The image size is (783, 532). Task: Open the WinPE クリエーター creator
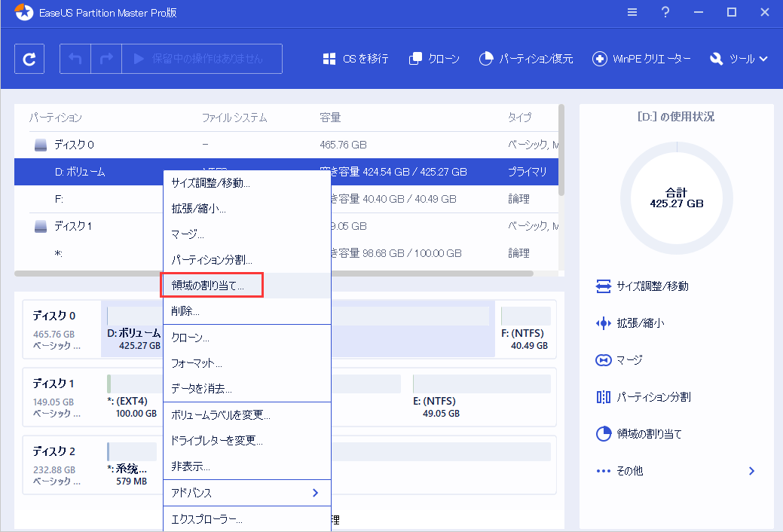click(641, 59)
